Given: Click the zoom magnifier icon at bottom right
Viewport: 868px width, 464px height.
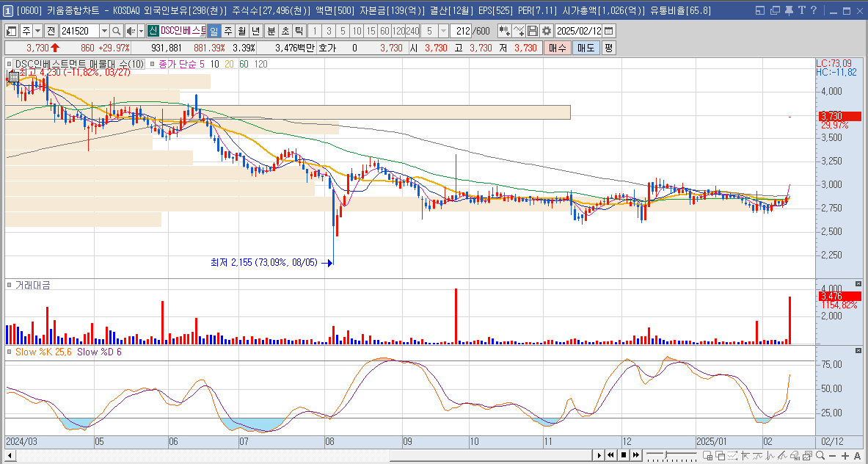Looking at the screenshot, I should [x=820, y=455].
